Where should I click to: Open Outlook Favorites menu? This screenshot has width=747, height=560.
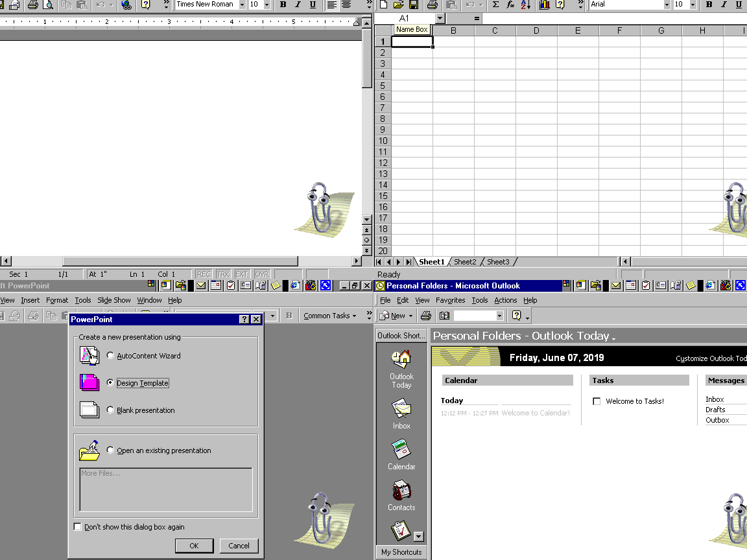point(450,300)
